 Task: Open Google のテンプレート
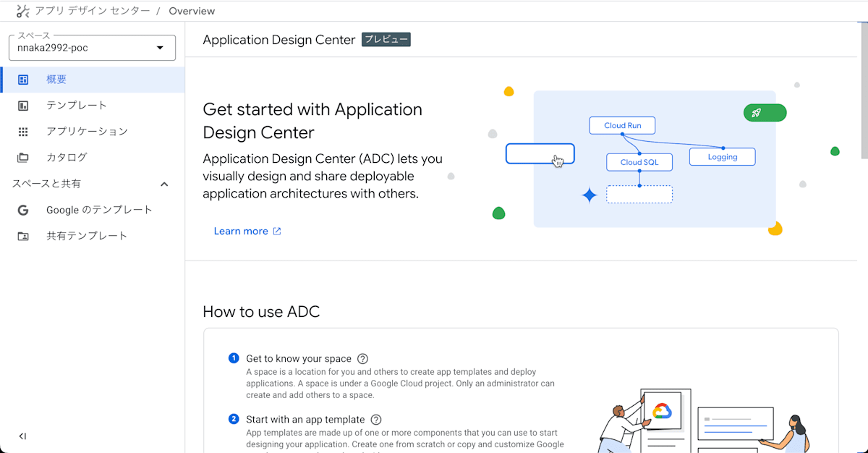coord(93,210)
